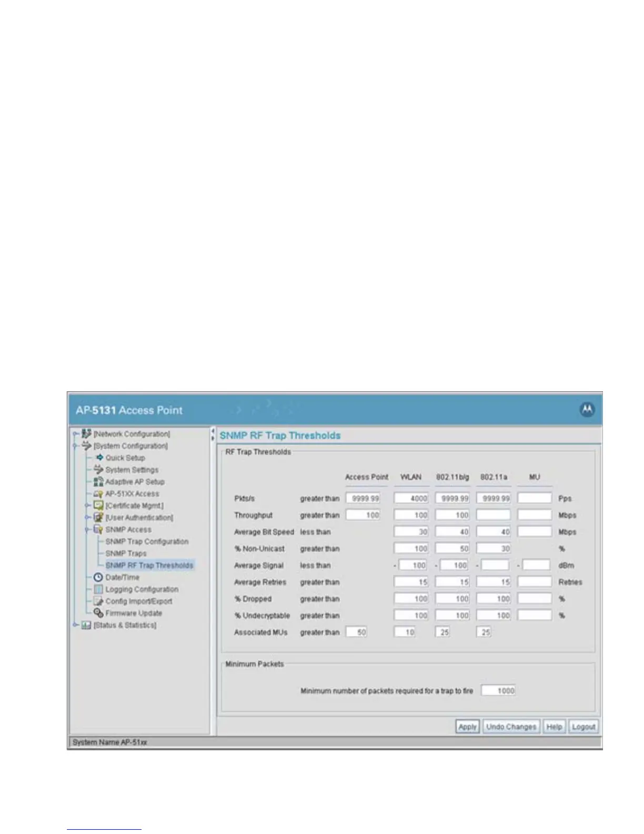Screen dimensions: 644x834
Task: Click the 'System Name AP-51xx' status bar text
Action: point(110,742)
